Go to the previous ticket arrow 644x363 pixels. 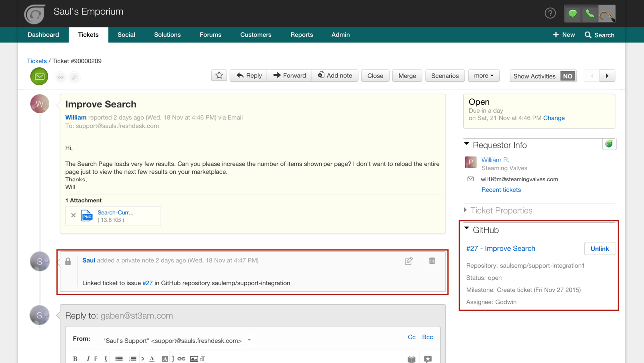pos(592,76)
